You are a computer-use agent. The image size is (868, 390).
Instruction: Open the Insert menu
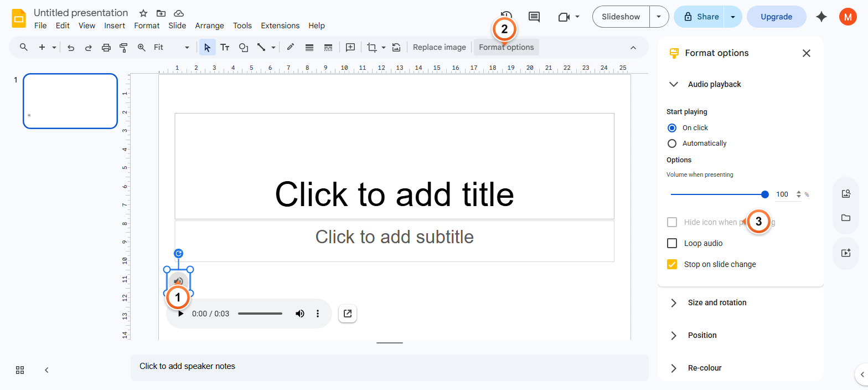115,25
